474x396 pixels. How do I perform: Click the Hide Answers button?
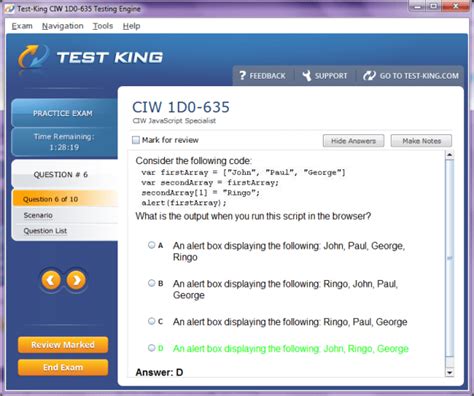[353, 141]
